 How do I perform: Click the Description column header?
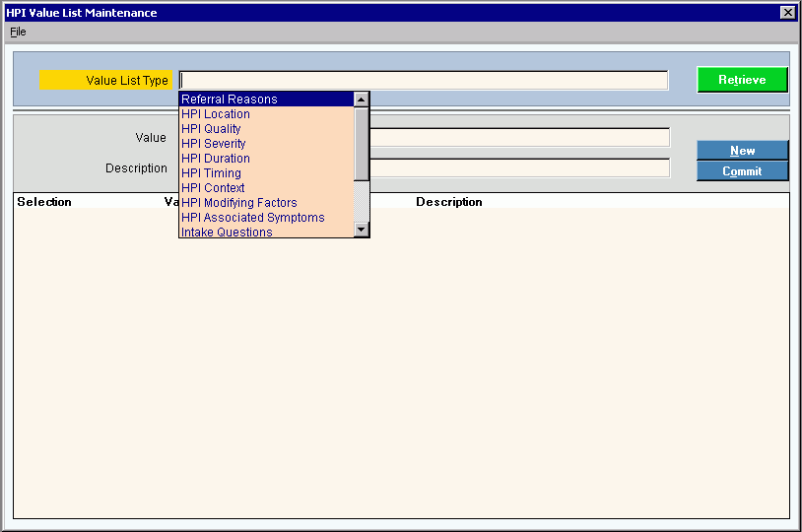coord(448,202)
